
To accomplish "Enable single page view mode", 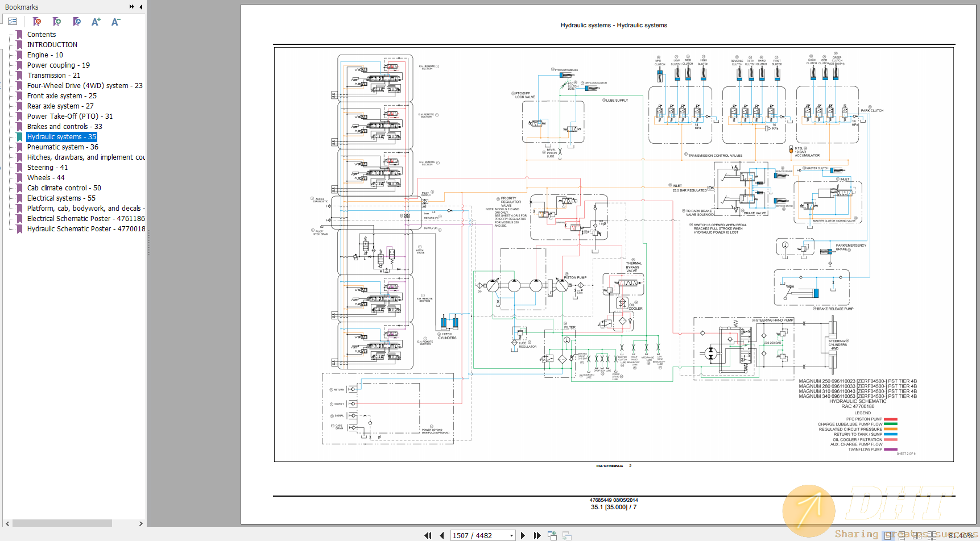I will 888,535.
